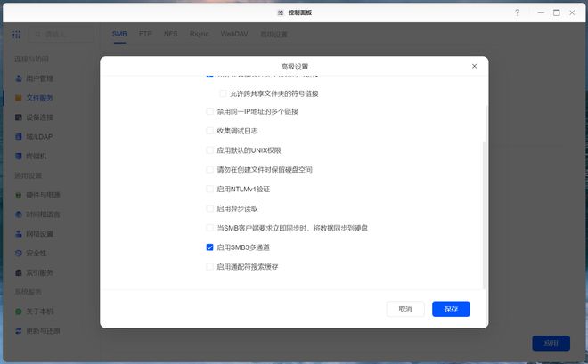Switch to the WebDAV tab

(x=233, y=34)
